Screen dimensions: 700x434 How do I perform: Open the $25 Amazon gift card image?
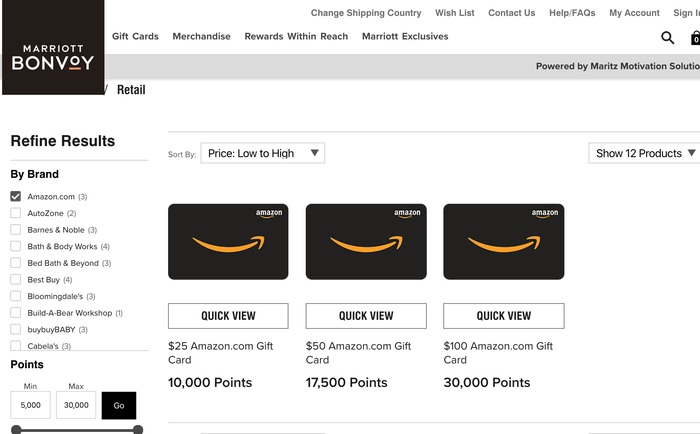(x=228, y=242)
